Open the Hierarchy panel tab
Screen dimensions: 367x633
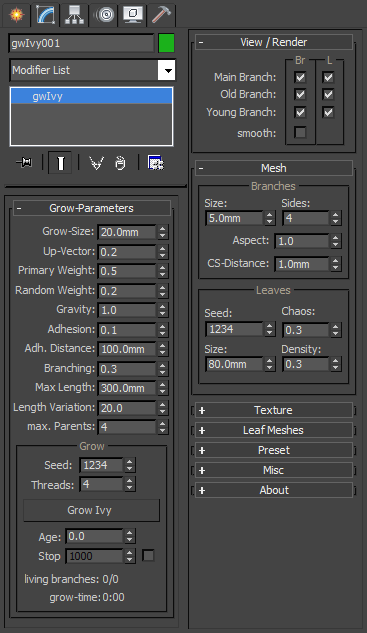coord(75,15)
